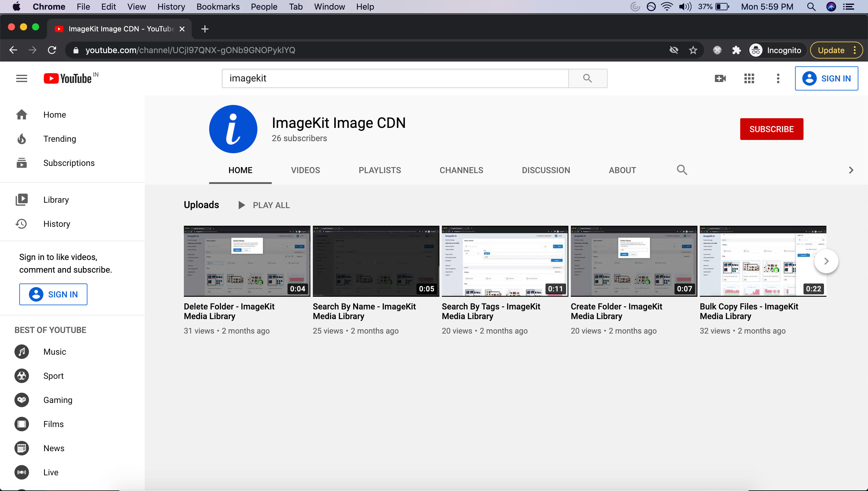Open News under Best of YouTube
This screenshot has height=491, width=868.
[x=72, y=448]
